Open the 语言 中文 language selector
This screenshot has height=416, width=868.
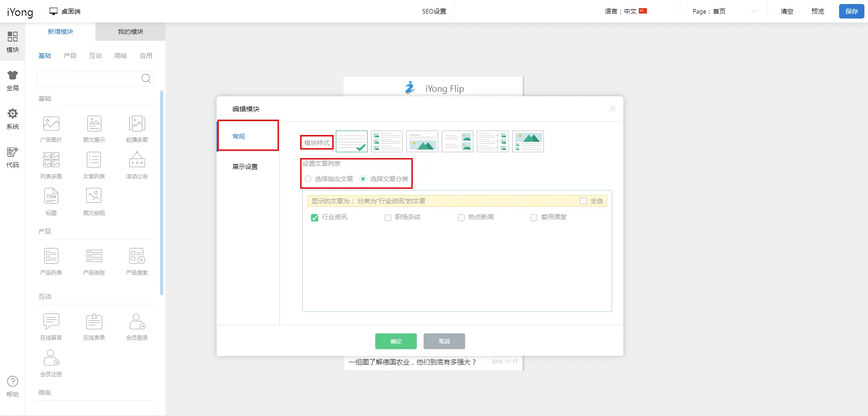pyautogui.click(x=626, y=11)
